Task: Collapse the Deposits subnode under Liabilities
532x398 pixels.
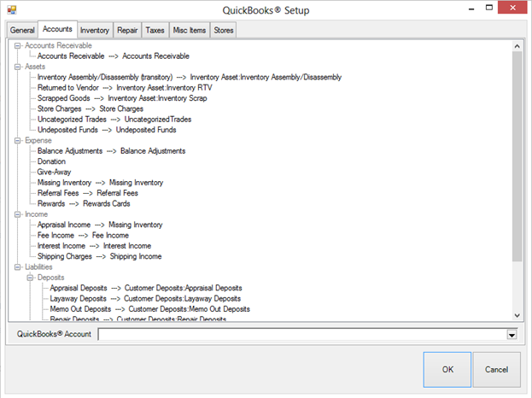Action: click(31, 278)
